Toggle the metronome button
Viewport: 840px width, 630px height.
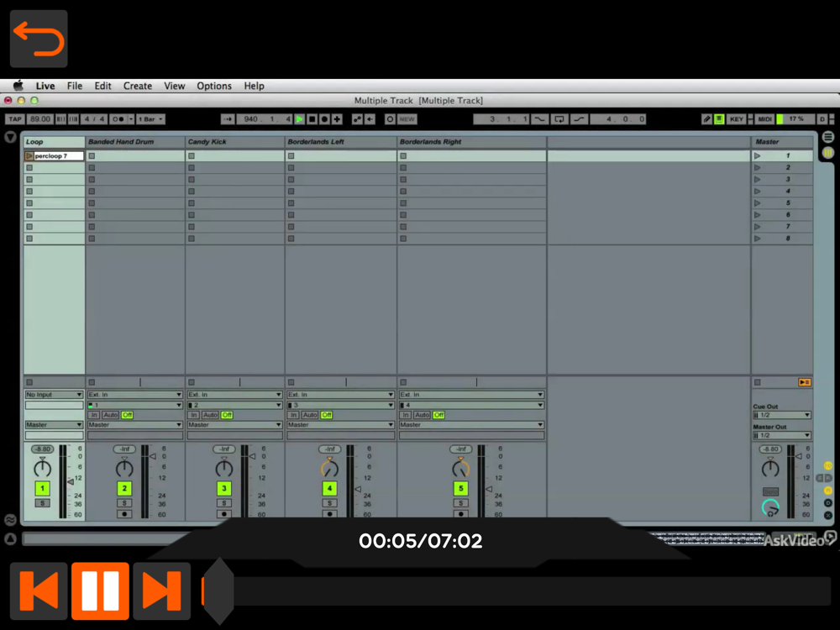(118, 119)
